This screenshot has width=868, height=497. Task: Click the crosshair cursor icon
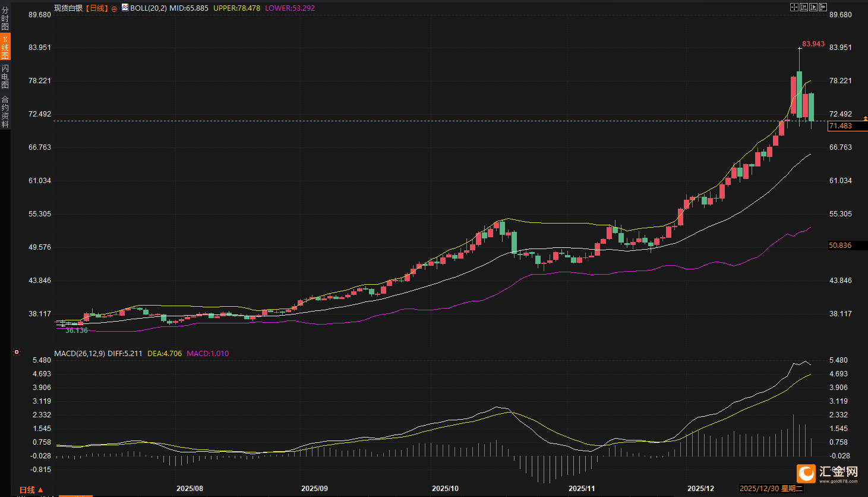(794, 7)
